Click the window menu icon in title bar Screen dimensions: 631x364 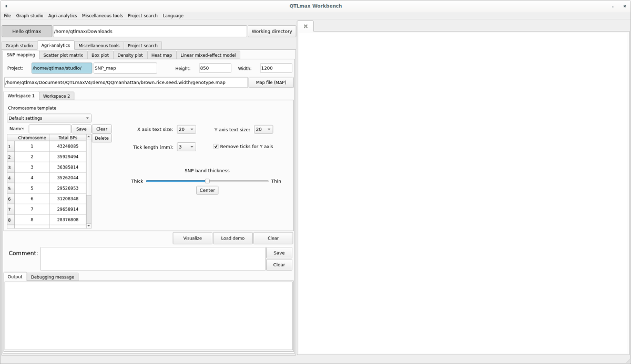[x=6, y=6]
